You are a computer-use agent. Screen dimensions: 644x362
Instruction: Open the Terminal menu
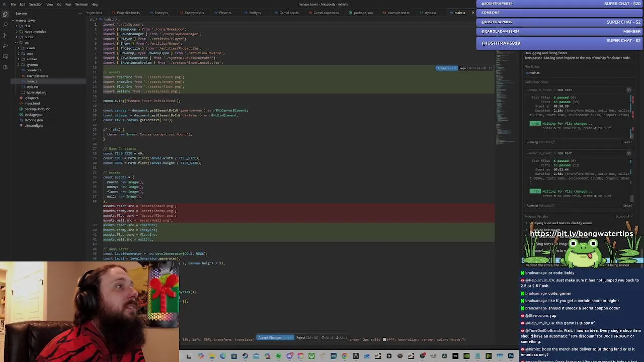click(81, 5)
